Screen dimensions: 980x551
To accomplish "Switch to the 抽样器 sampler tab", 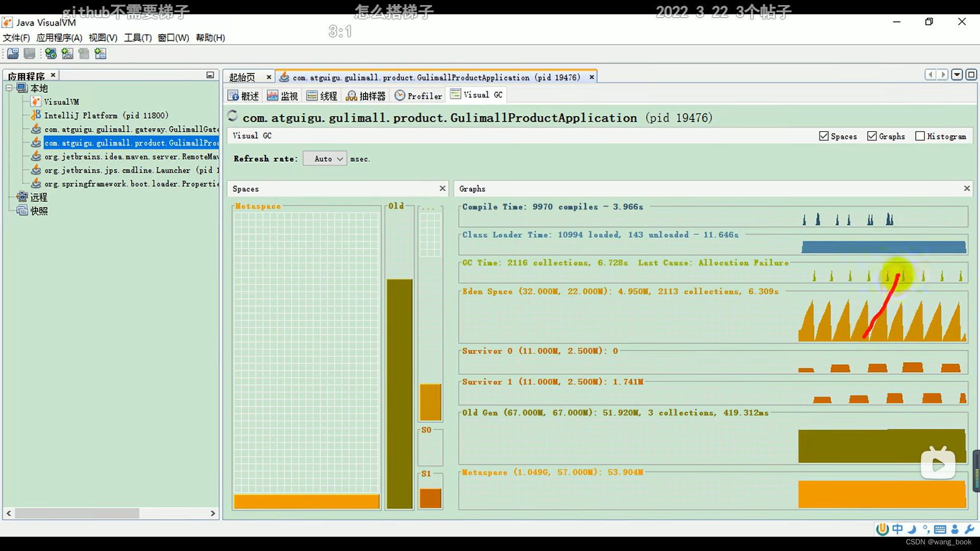I will pos(365,96).
